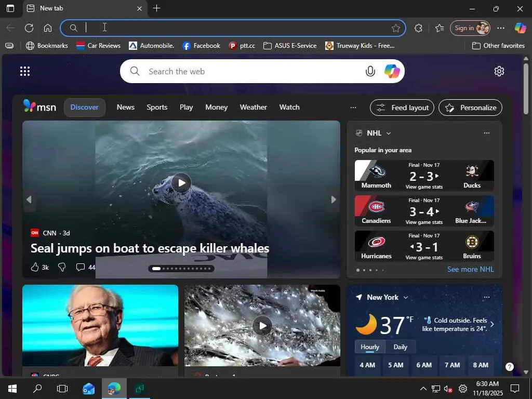Open a new tab with plus button
532x399 pixels.
156,8
